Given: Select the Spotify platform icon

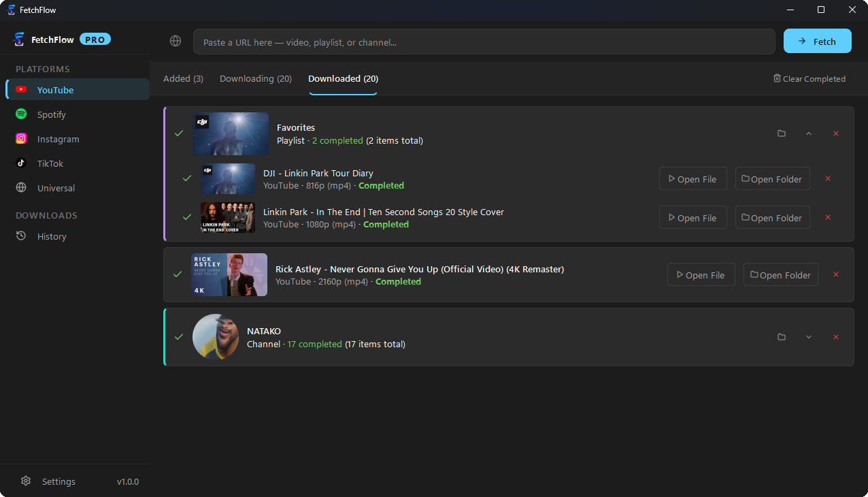Looking at the screenshot, I should click(x=21, y=114).
